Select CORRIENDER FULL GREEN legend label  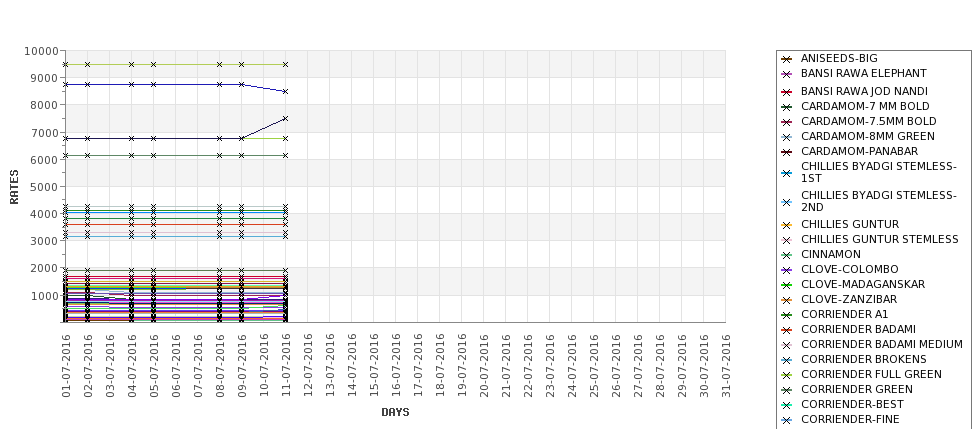tap(871, 374)
